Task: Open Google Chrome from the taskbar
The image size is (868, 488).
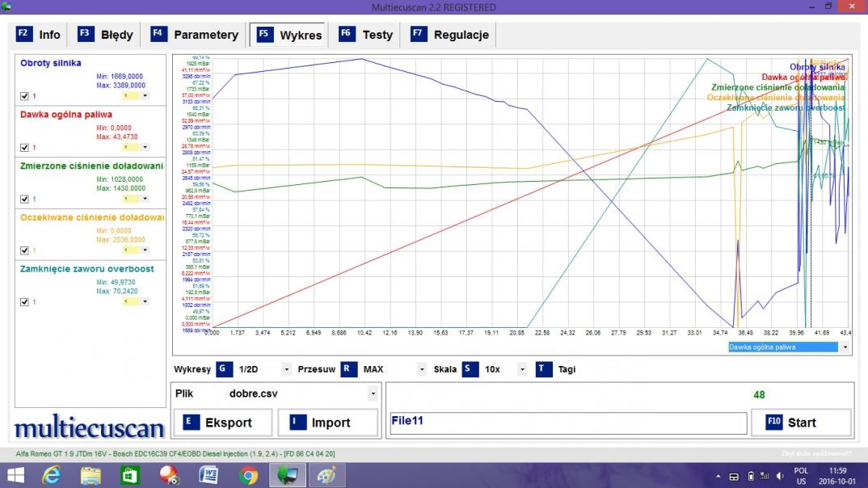Action: coord(249,476)
